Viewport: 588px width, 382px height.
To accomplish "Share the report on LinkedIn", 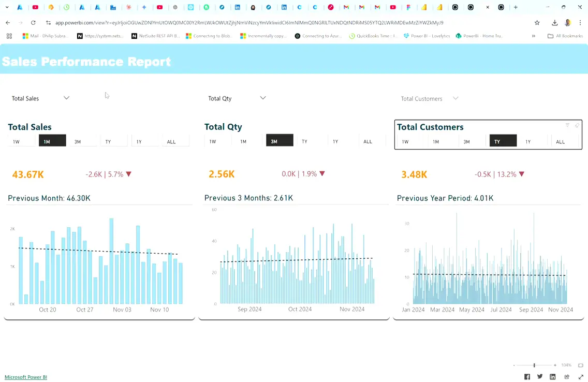I will 552,377.
